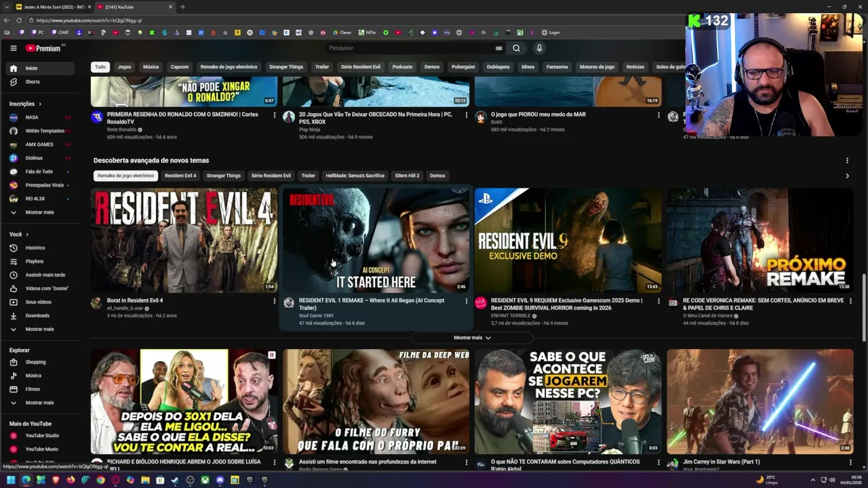The height and width of the screenshot is (488, 868).
Task: Select Hellblade: Senua's Sacrifice topic chip
Action: (x=355, y=176)
